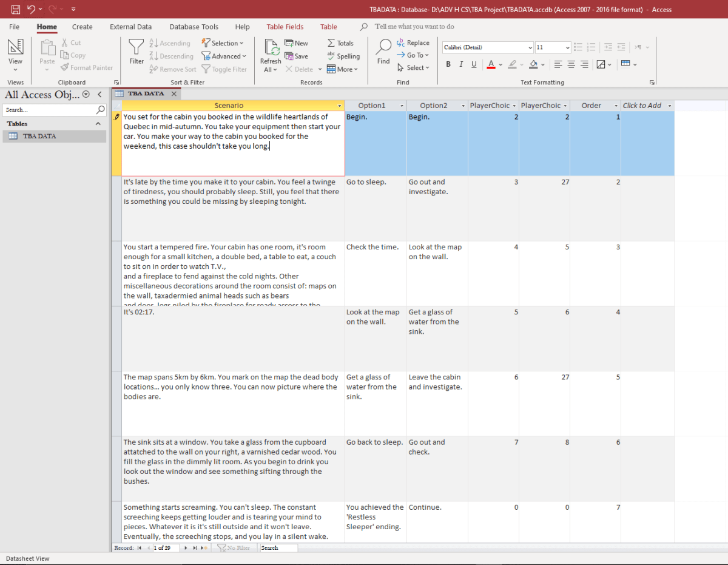Click the 'Go to sleep.' cell

[x=376, y=208]
